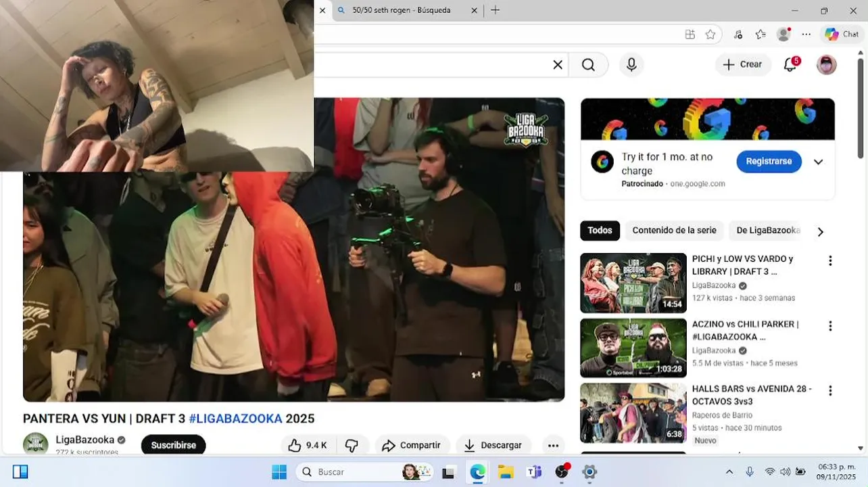Click the picture-in-picture overlay video

click(x=157, y=85)
